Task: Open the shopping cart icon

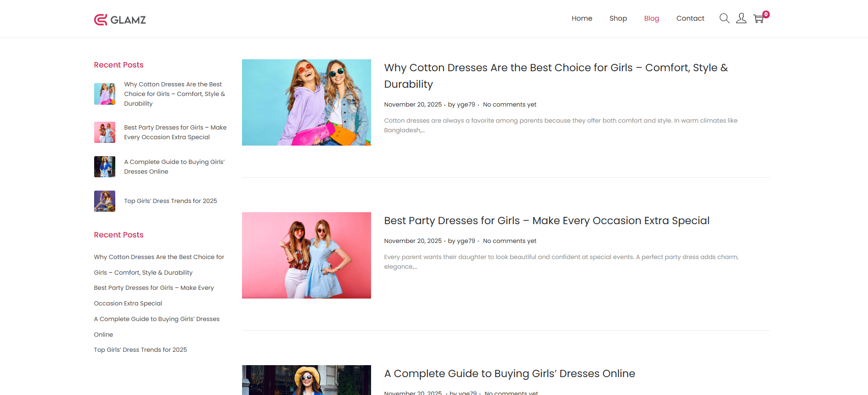Action: (759, 19)
